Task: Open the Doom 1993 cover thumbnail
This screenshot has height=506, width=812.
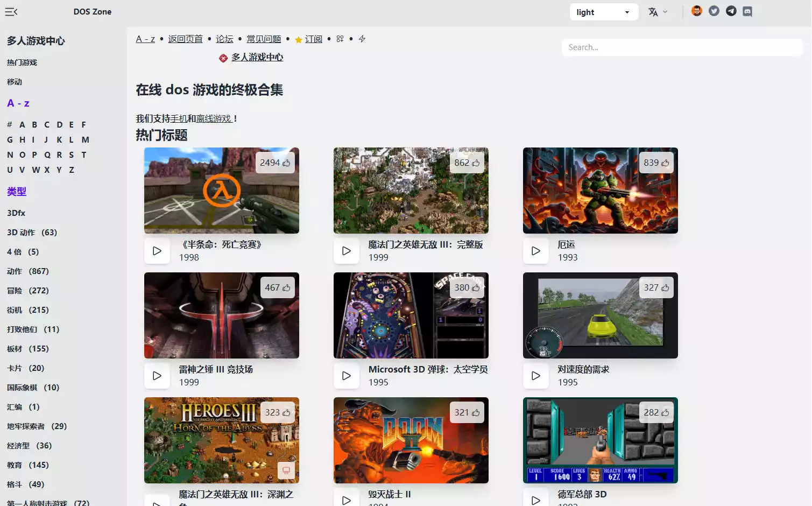Action: [x=601, y=191]
